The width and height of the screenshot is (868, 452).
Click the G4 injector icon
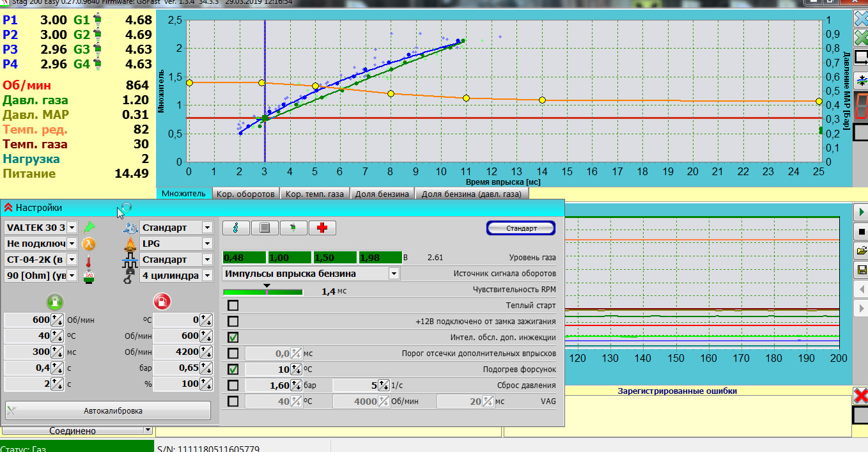click(x=97, y=64)
